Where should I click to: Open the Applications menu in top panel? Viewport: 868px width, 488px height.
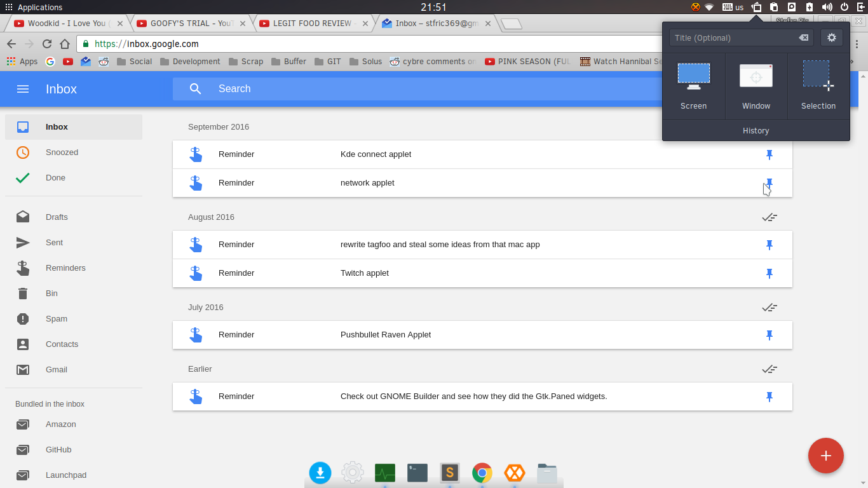coord(34,7)
